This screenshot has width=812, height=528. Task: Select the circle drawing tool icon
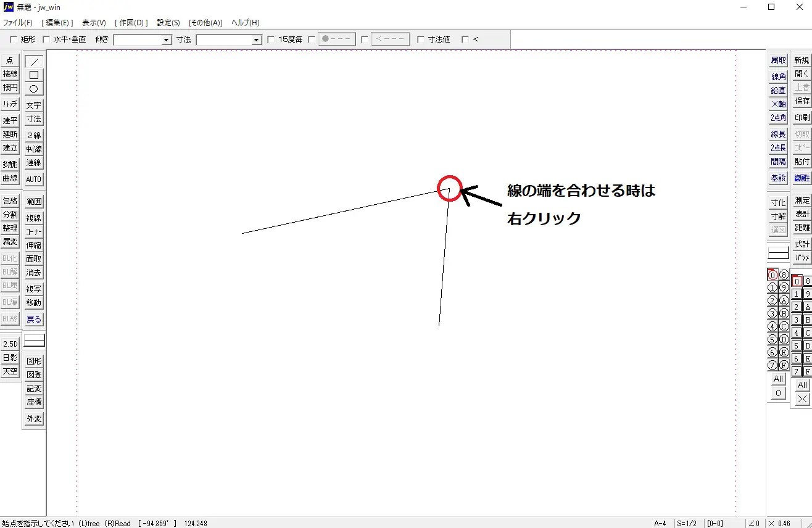point(34,89)
